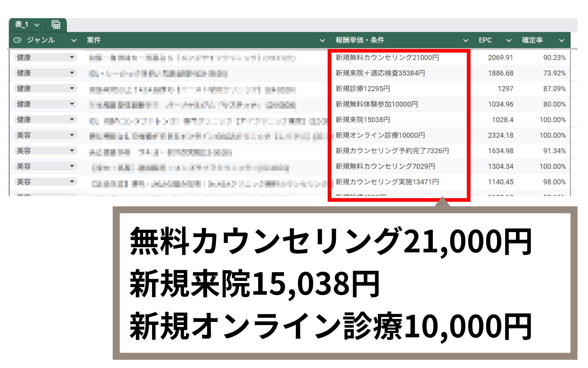Open the 案件 column filter chevron
This screenshot has width=588, height=368.
pos(322,40)
